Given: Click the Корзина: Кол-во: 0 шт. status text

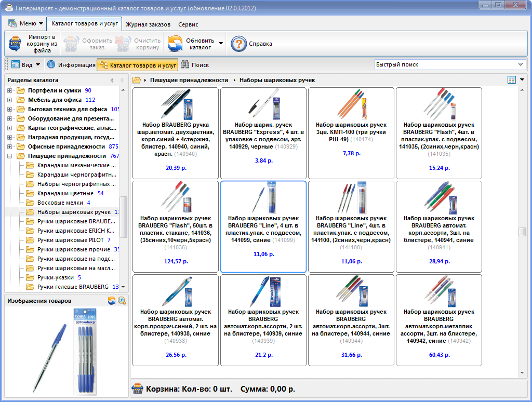Looking at the screenshot, I should 189,389.
